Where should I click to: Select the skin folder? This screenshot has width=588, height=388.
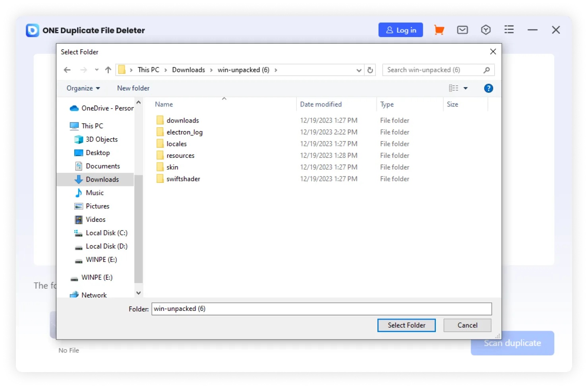pos(172,167)
